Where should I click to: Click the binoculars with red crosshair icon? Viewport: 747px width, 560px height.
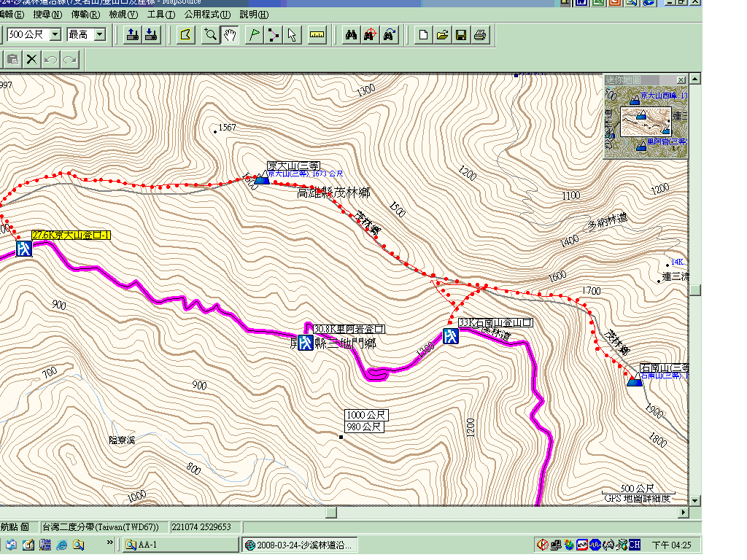click(370, 35)
